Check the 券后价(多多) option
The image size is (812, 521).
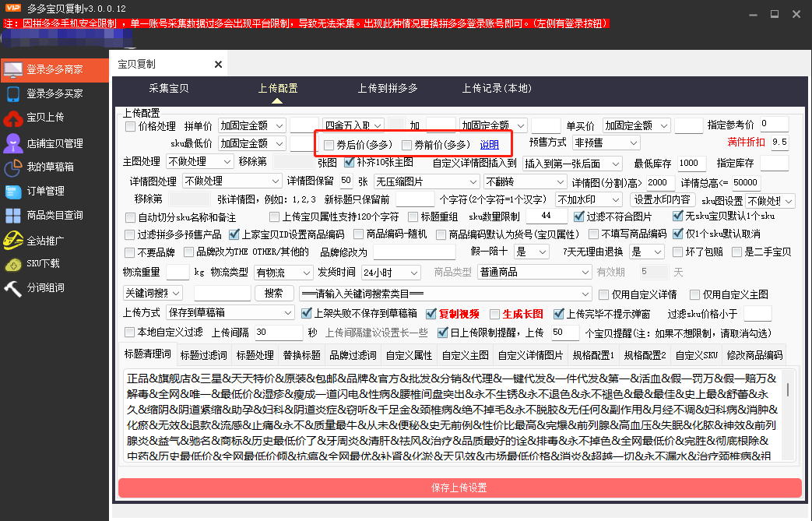pyautogui.click(x=329, y=145)
